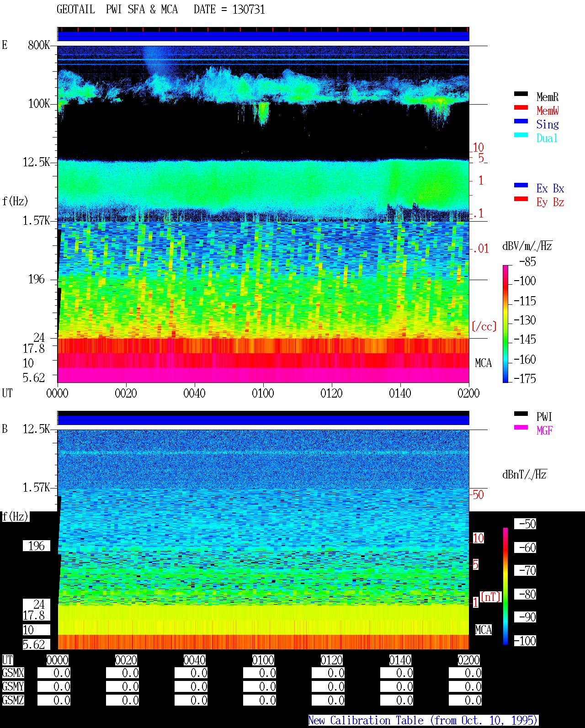Viewport: 585px width, 728px height.
Task: Click the "MGF" legend text label
Action: (x=545, y=430)
